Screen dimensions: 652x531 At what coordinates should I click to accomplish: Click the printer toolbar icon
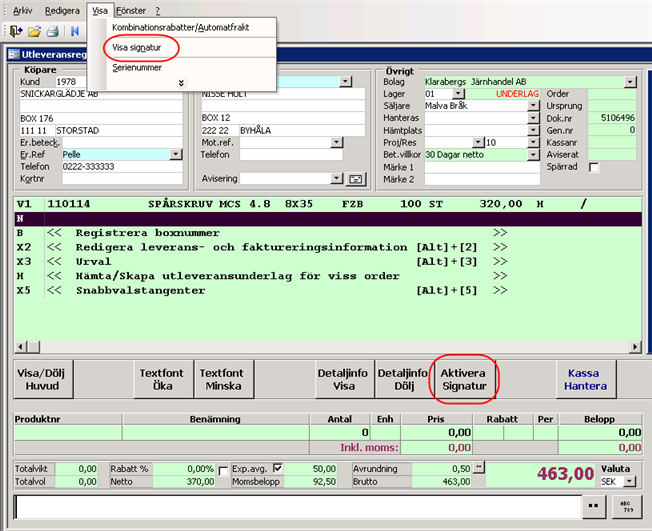(53, 31)
